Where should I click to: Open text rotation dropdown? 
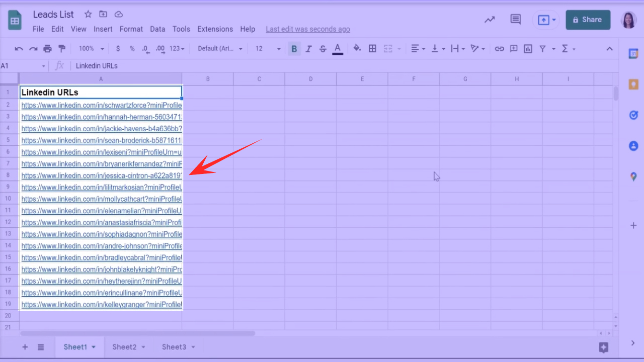click(x=477, y=49)
